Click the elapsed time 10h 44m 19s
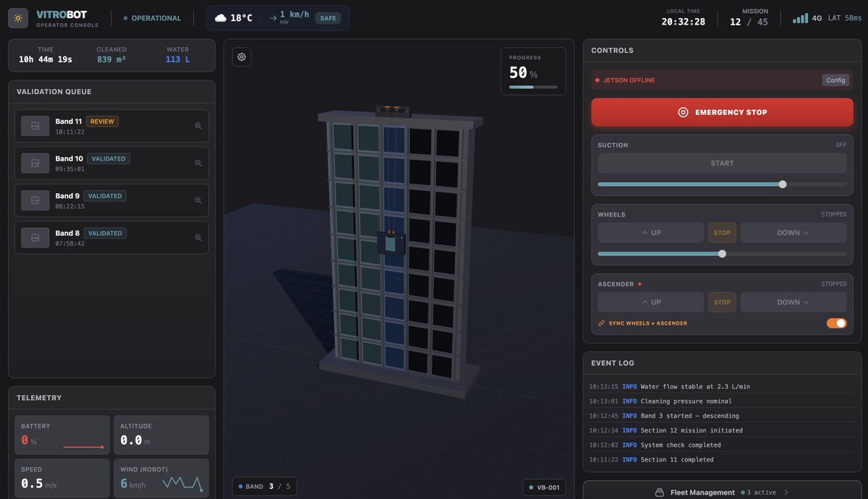This screenshot has height=499, width=868. (46, 59)
